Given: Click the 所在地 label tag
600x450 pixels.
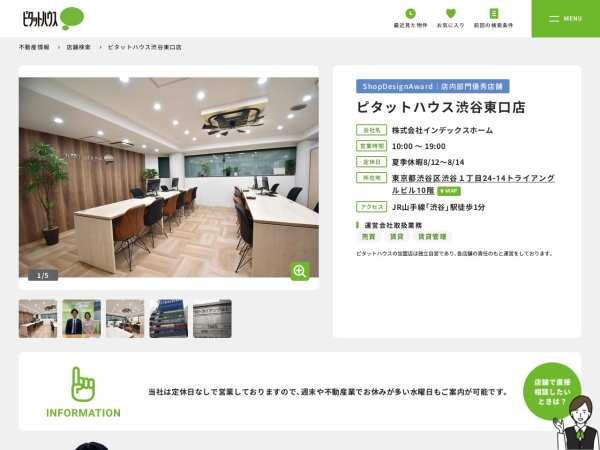Looking at the screenshot, I should (372, 178).
